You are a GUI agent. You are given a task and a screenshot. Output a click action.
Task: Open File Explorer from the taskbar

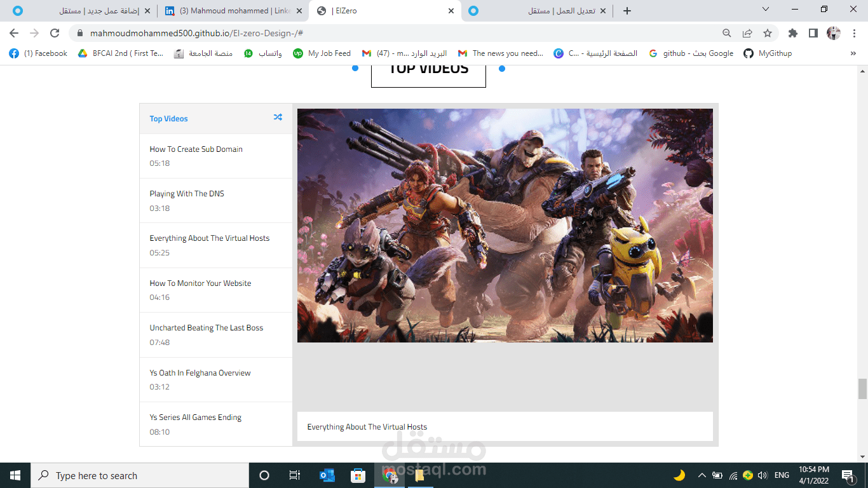coord(419,475)
